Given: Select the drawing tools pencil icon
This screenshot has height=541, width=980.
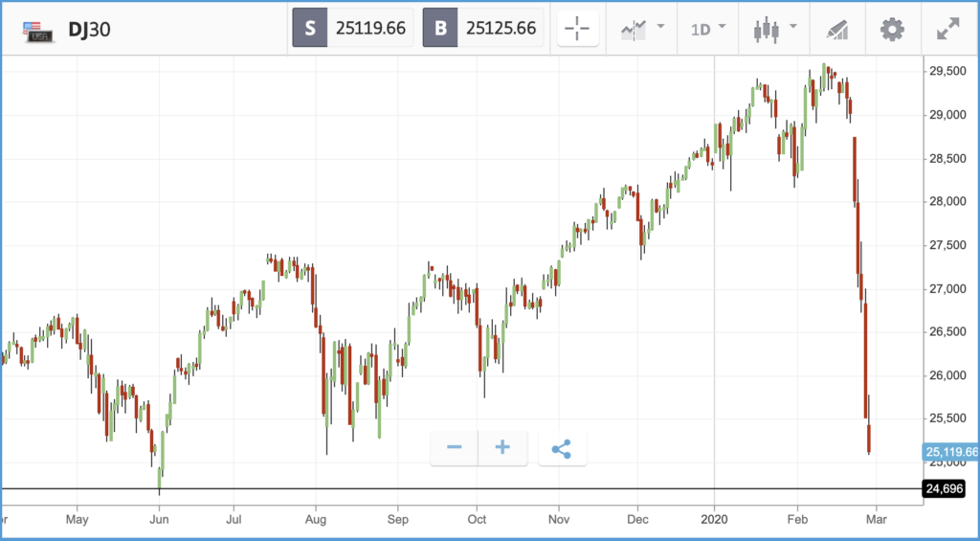Looking at the screenshot, I should (x=836, y=29).
